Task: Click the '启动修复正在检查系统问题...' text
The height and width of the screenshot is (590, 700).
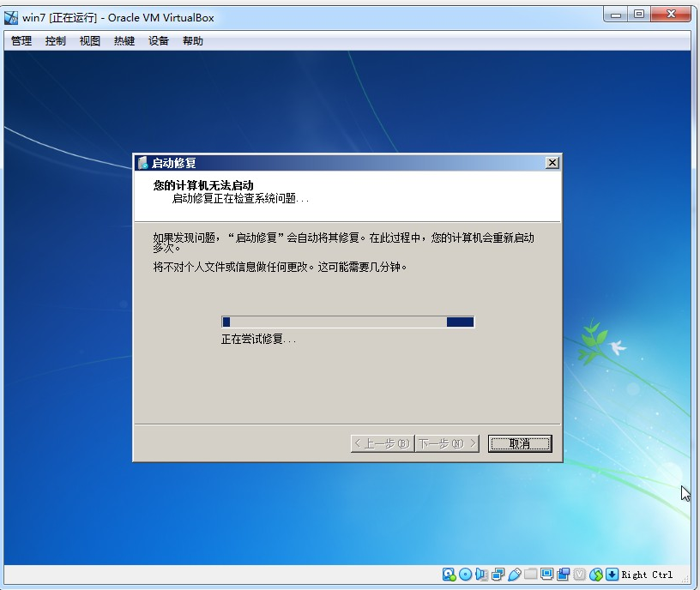Action: point(240,199)
